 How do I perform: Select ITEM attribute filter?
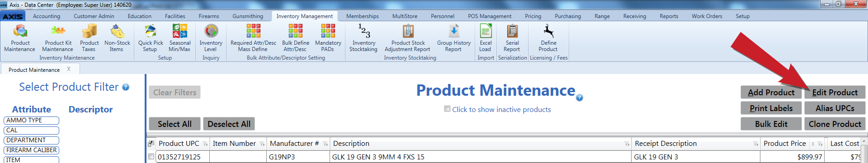coord(31,160)
